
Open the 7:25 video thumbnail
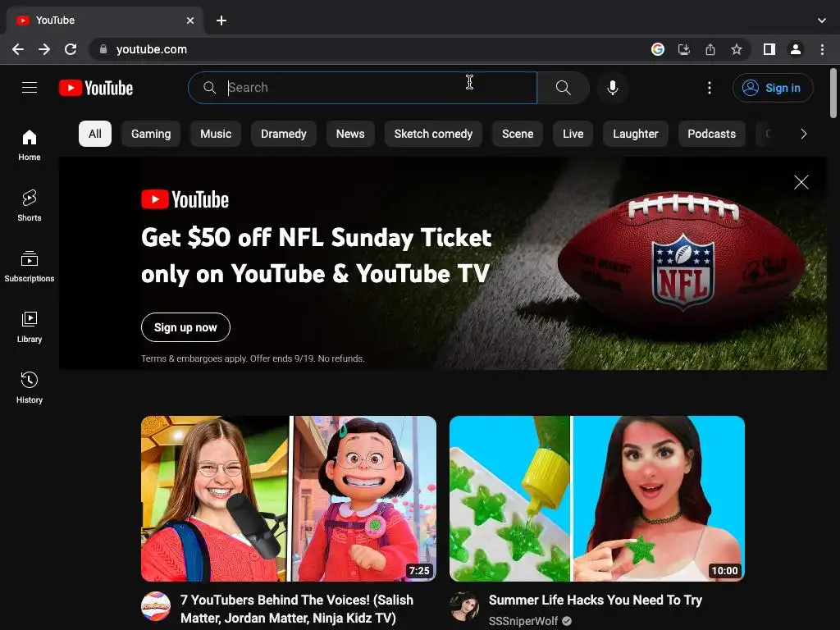coord(289,499)
